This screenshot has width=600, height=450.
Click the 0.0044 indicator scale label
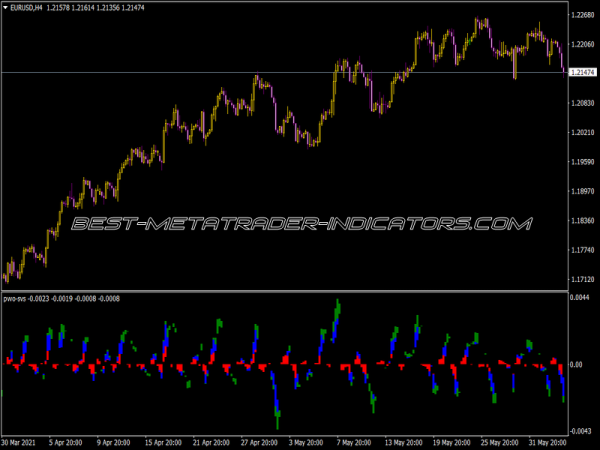click(580, 298)
